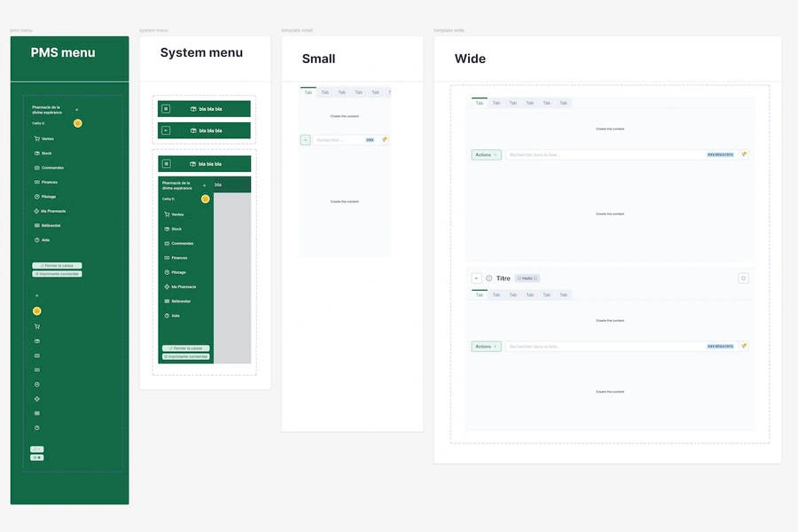Click the Aide help icon

(35, 239)
